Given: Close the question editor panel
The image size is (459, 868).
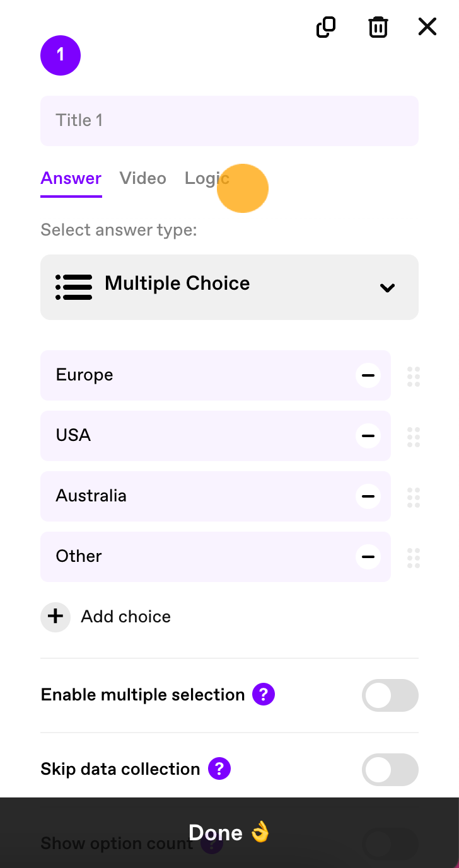Looking at the screenshot, I should point(427,26).
